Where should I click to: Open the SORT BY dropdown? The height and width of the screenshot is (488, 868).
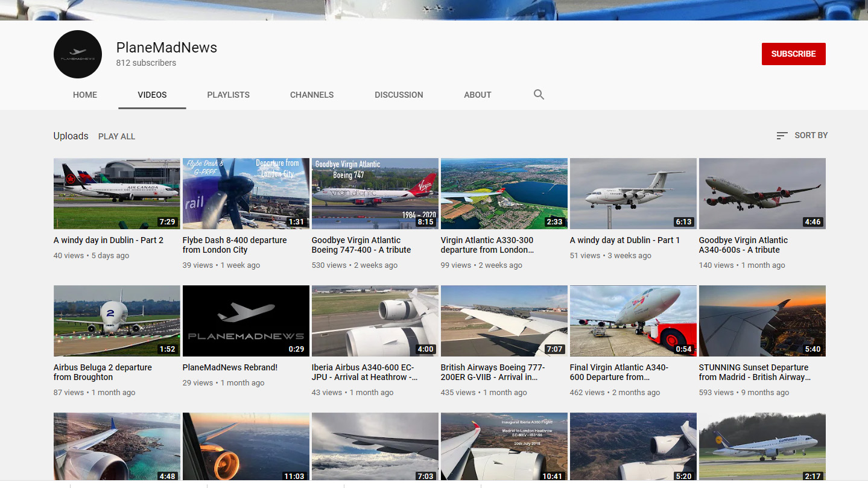click(x=802, y=136)
